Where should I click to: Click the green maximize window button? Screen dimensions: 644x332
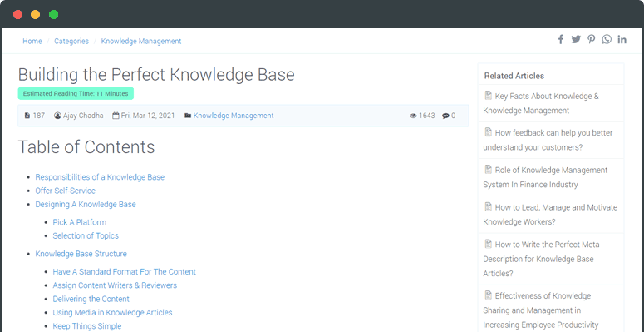53,14
